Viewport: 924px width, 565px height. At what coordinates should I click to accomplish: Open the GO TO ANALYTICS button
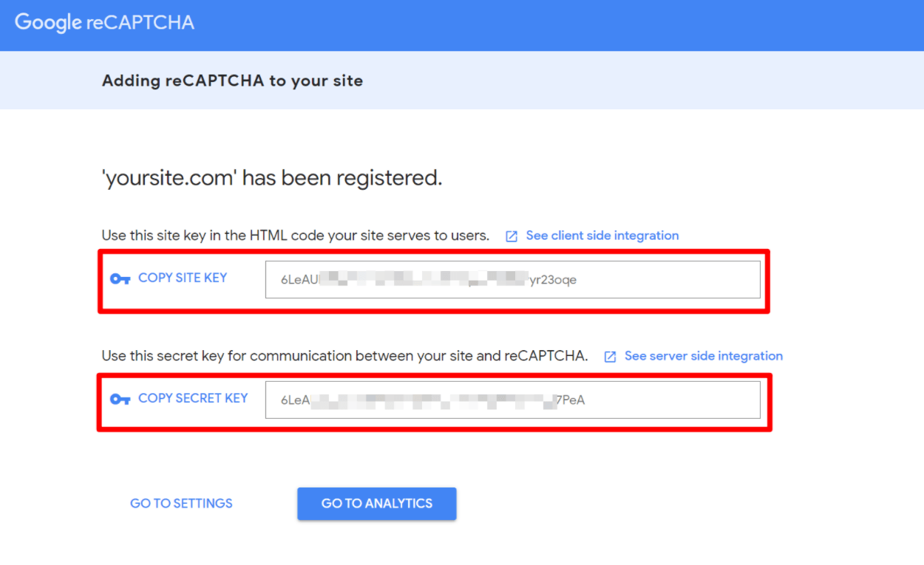click(377, 504)
